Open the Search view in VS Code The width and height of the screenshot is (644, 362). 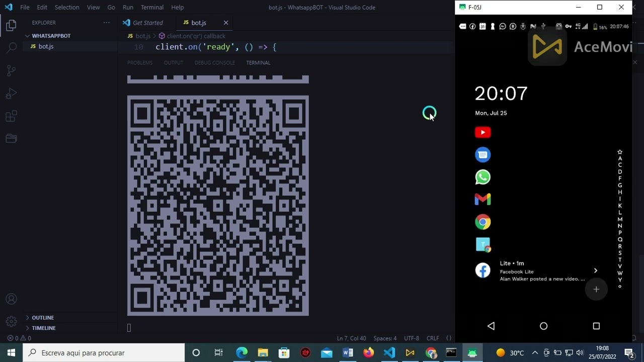(x=11, y=48)
